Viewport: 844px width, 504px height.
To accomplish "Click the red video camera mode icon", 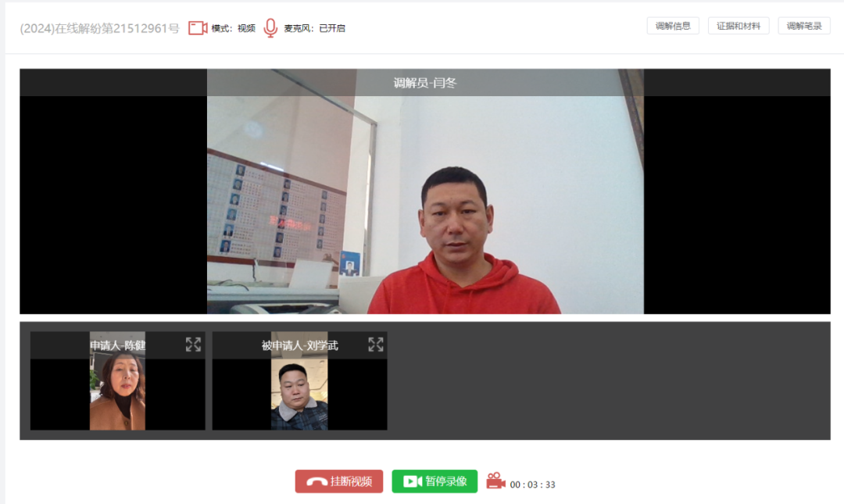I will coord(198,28).
